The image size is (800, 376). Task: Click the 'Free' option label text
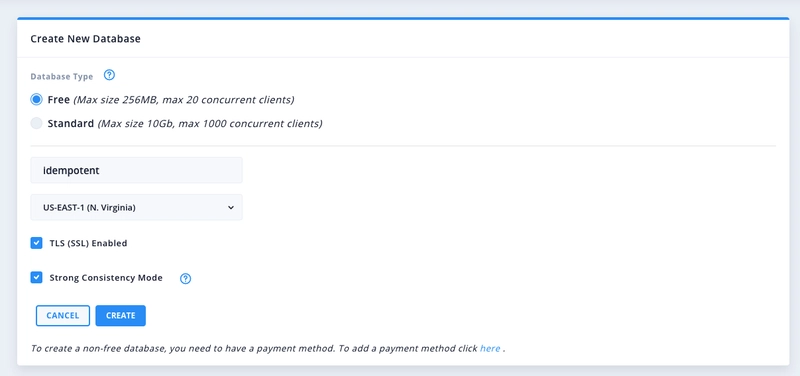pyautogui.click(x=58, y=99)
